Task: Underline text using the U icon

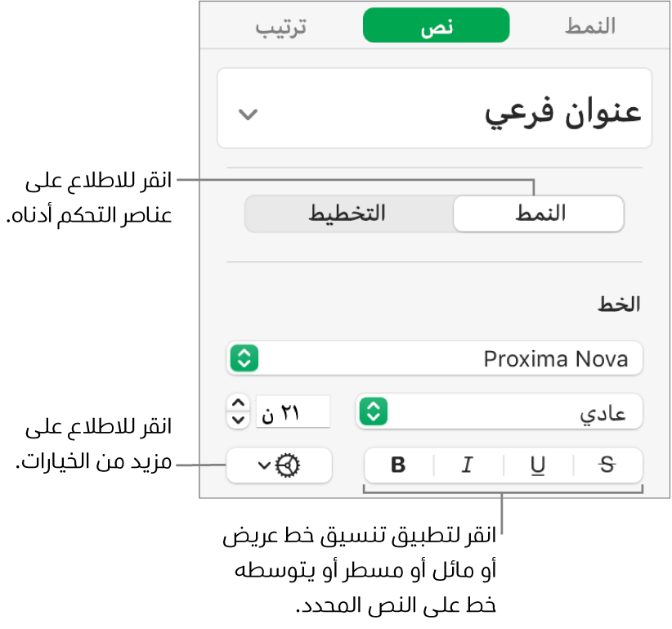Action: coord(538,465)
